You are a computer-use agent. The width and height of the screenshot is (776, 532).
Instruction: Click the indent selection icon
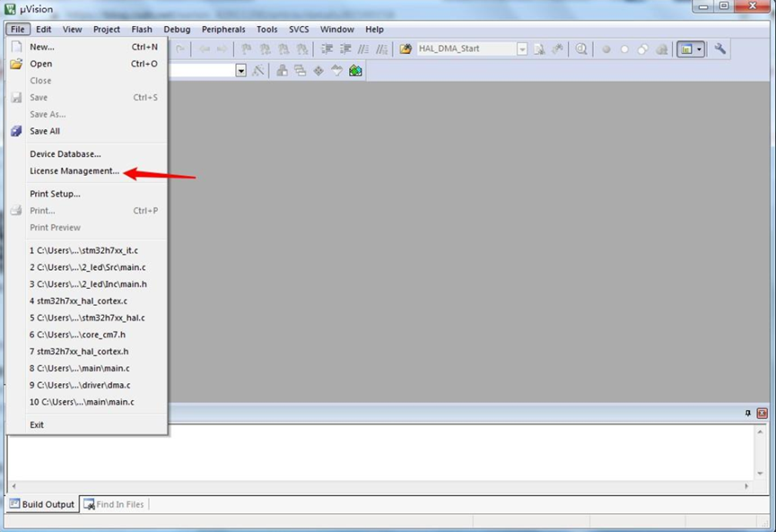[327, 48]
